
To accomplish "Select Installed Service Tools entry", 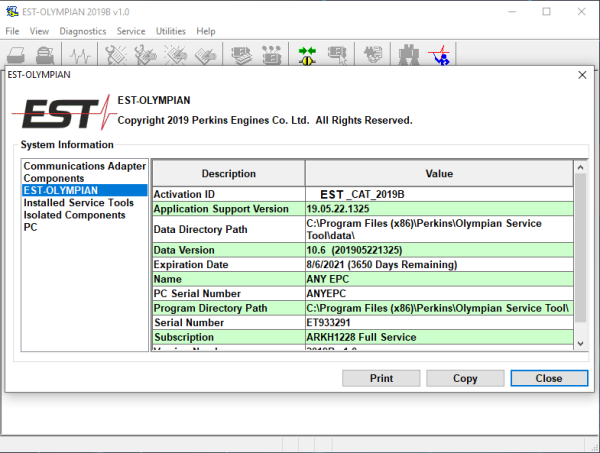I will tap(85, 202).
